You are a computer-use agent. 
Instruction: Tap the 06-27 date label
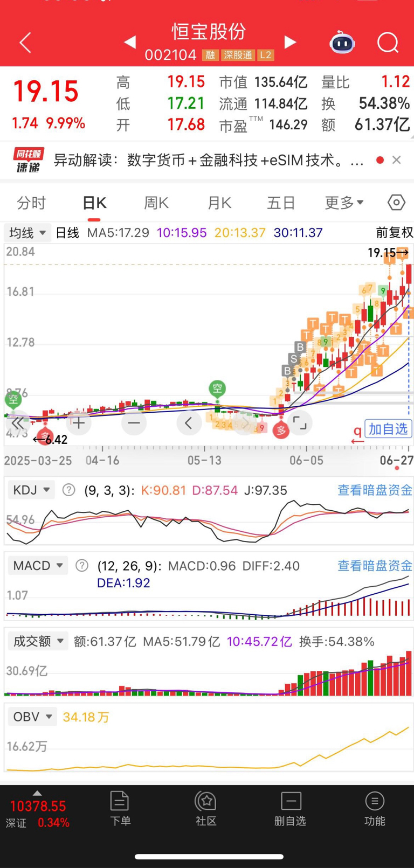tap(397, 460)
